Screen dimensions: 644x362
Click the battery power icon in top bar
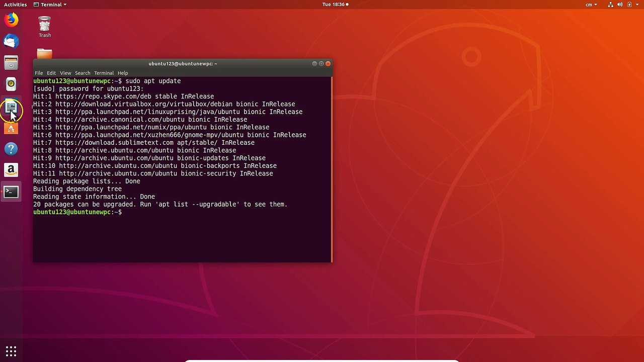click(x=629, y=5)
